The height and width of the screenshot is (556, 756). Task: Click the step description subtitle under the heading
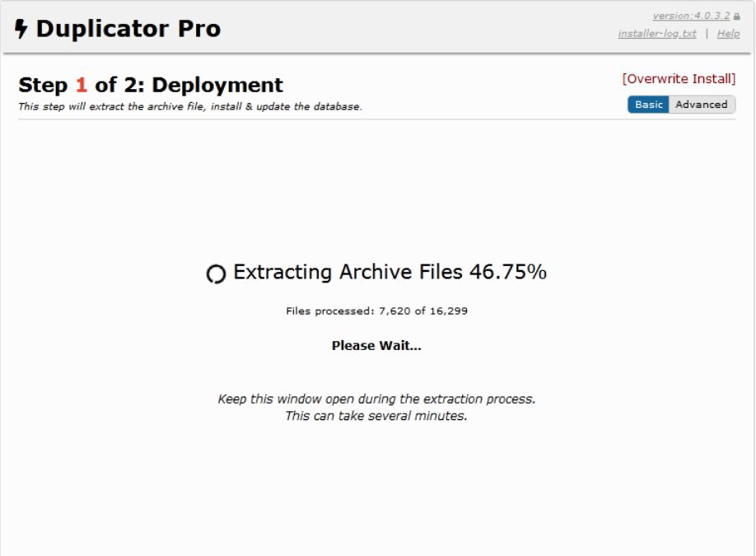[x=190, y=106]
